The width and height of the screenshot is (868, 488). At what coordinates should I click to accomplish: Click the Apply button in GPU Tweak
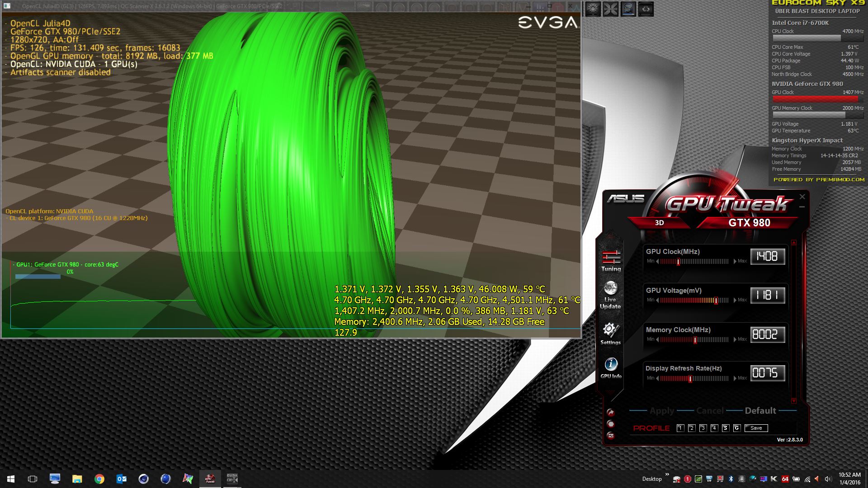662,411
